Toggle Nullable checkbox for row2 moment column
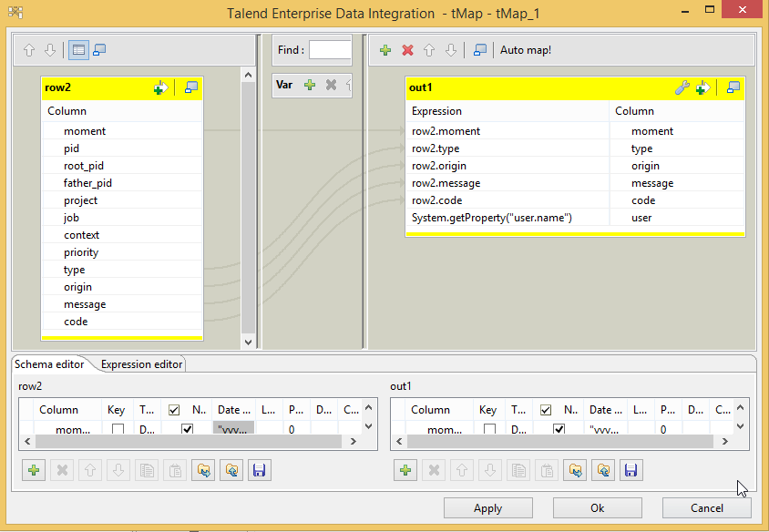The image size is (769, 532). click(x=187, y=429)
